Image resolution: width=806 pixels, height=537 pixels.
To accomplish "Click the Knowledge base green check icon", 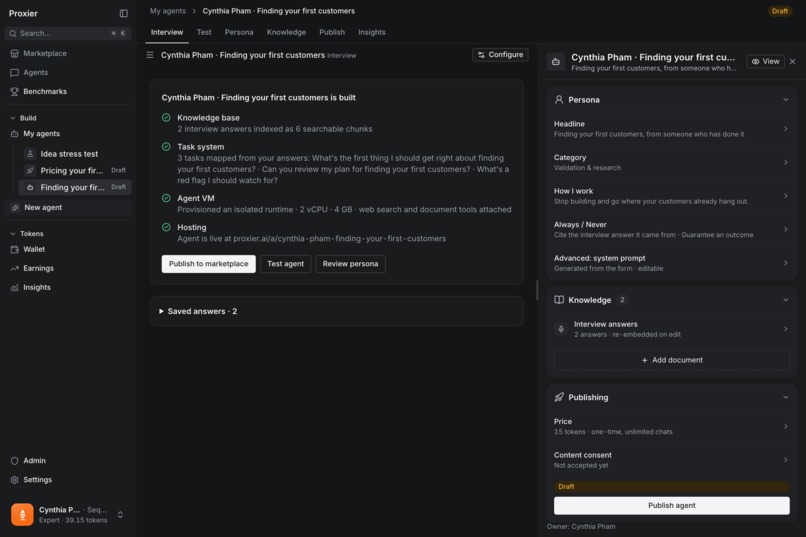I will point(166,117).
